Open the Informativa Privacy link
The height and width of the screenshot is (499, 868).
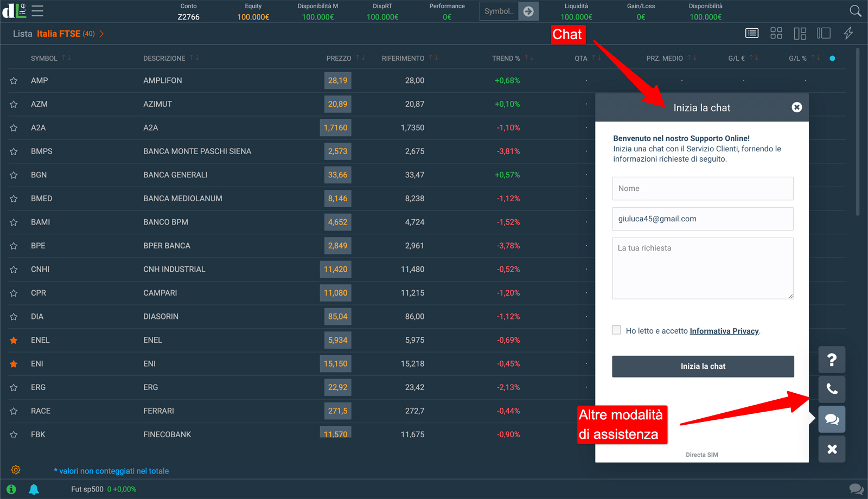point(724,331)
